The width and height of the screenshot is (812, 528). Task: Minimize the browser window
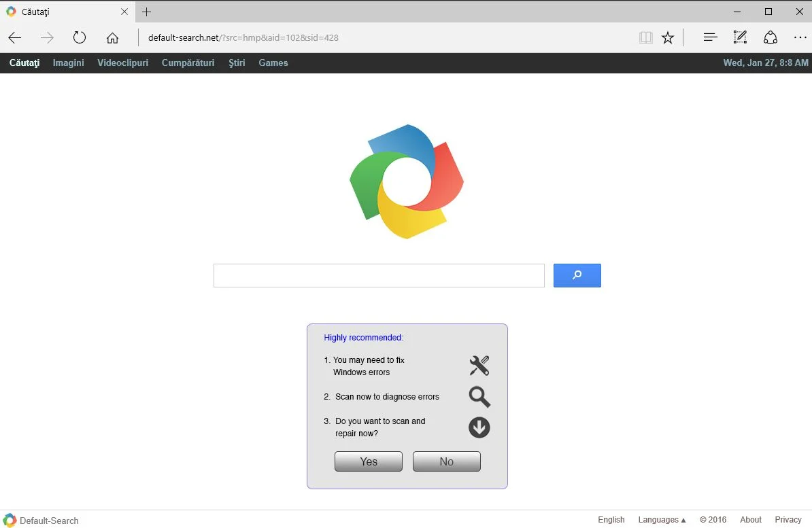pyautogui.click(x=737, y=12)
